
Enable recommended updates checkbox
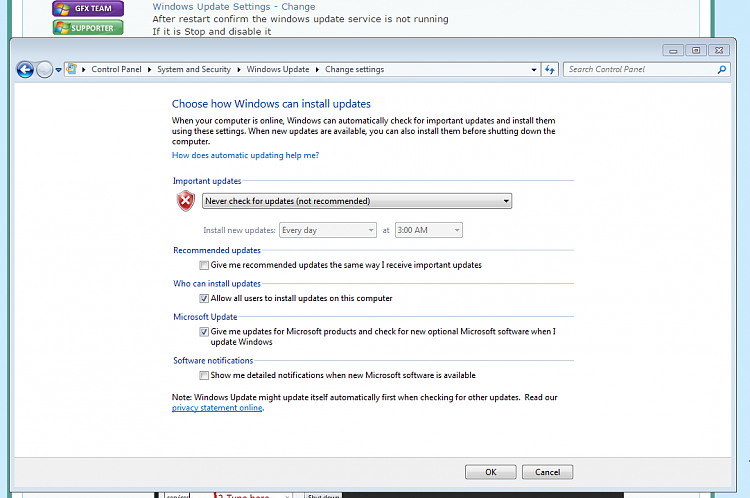pos(204,265)
